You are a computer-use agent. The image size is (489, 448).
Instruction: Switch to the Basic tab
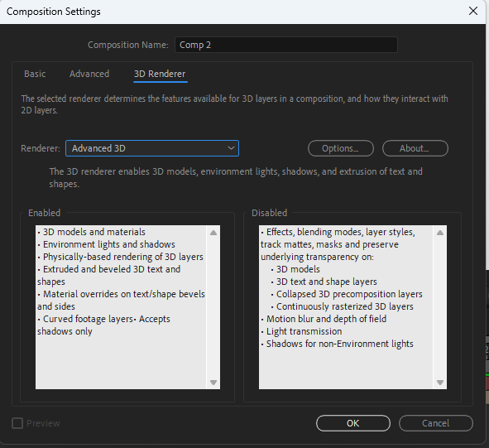[35, 74]
